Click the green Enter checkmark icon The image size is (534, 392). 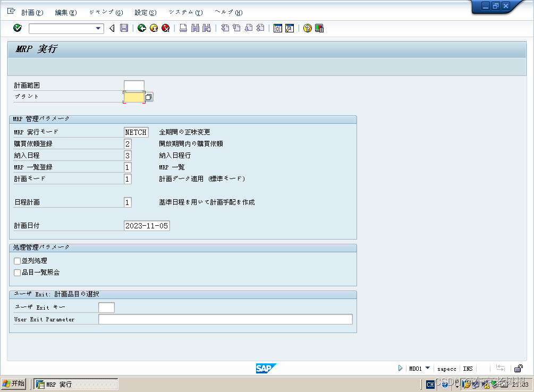[x=17, y=28]
